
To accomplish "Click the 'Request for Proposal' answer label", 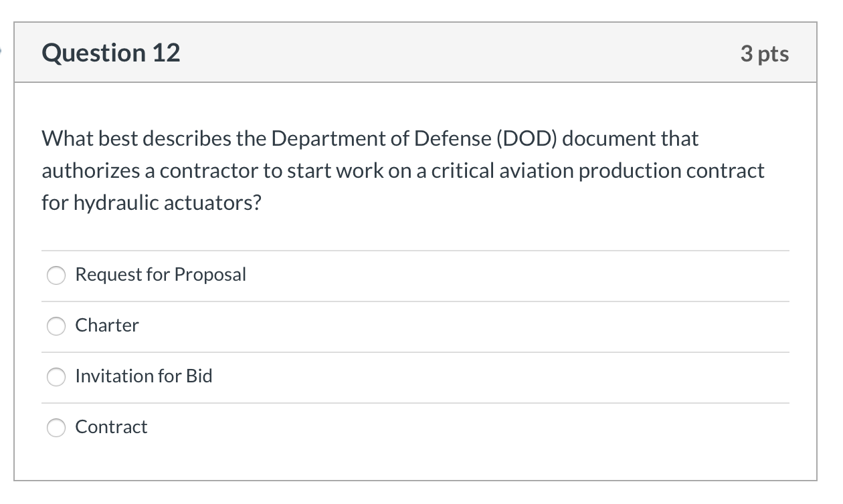I will 161,275.
